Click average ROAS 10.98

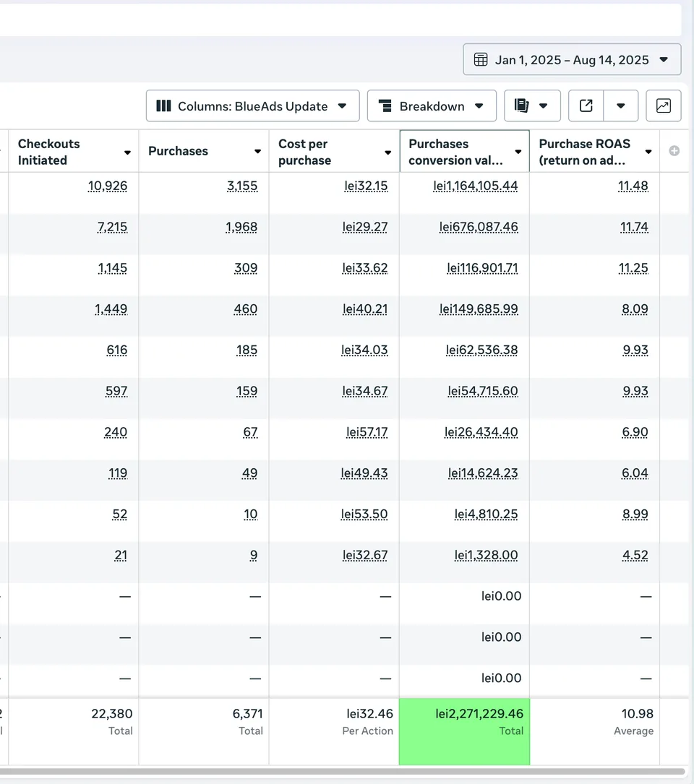[x=638, y=713]
